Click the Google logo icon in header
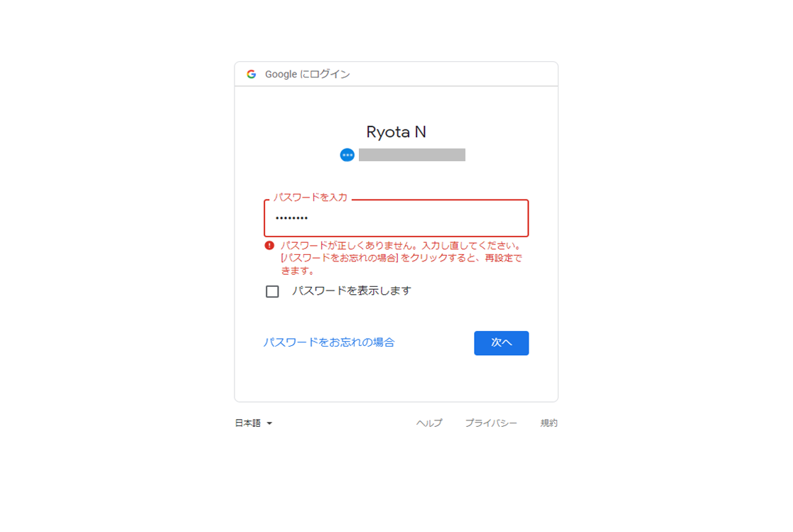 point(252,75)
